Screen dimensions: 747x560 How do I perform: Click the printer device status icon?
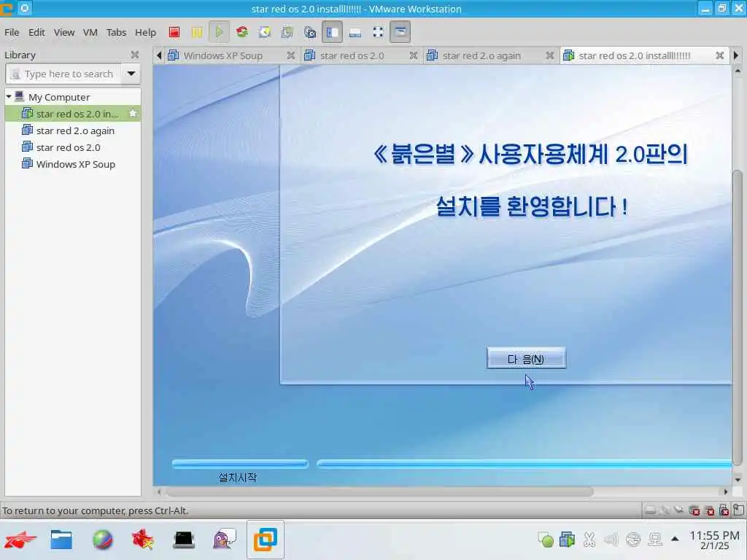(x=709, y=510)
